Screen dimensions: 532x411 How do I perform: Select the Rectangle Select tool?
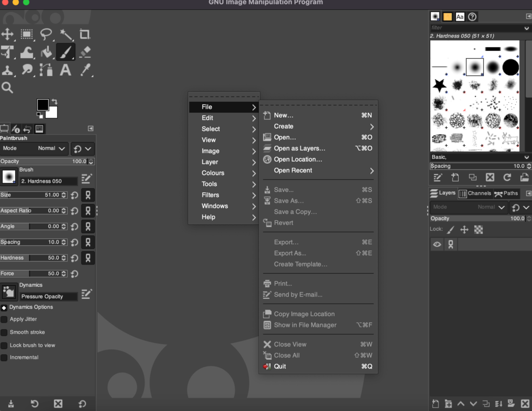pos(27,34)
